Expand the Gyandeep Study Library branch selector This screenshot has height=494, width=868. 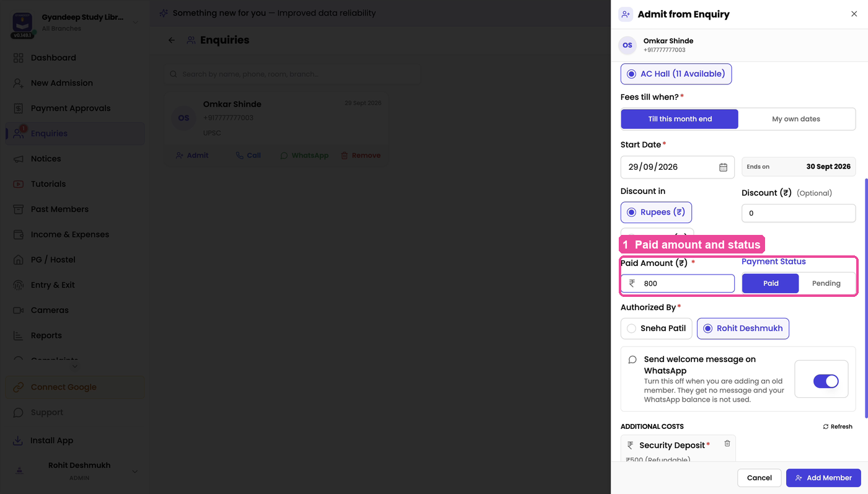136,22
